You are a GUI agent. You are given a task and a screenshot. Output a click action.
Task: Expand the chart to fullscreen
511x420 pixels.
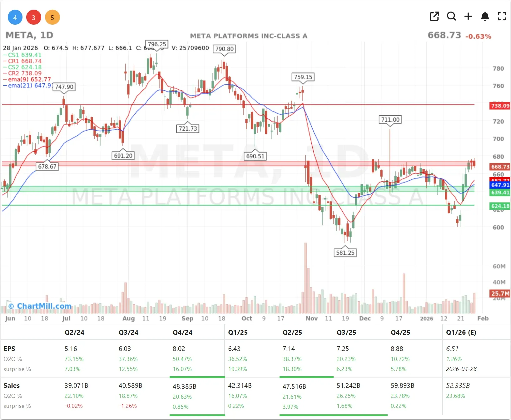(502, 16)
